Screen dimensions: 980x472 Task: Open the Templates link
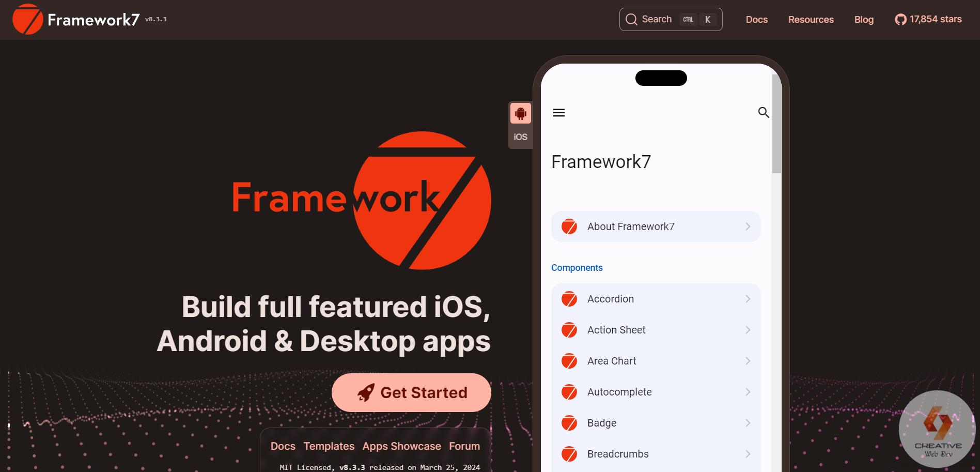(x=329, y=446)
